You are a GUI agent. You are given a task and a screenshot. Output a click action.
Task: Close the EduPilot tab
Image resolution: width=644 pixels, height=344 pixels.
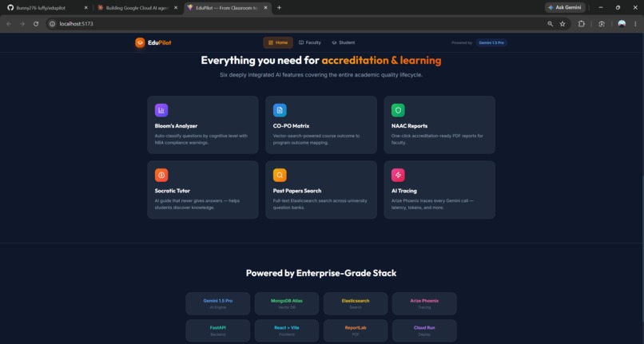point(265,7)
